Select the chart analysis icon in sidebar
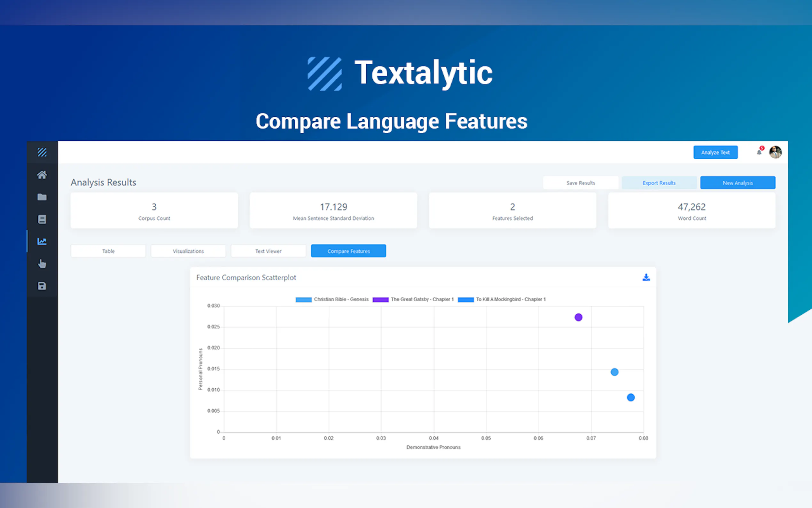Image resolution: width=812 pixels, height=508 pixels. tap(42, 241)
